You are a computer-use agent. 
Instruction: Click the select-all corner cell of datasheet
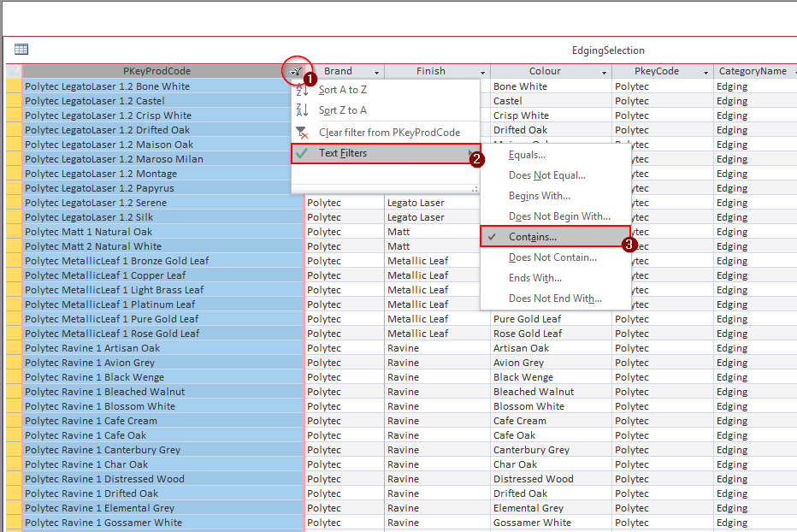(14, 71)
